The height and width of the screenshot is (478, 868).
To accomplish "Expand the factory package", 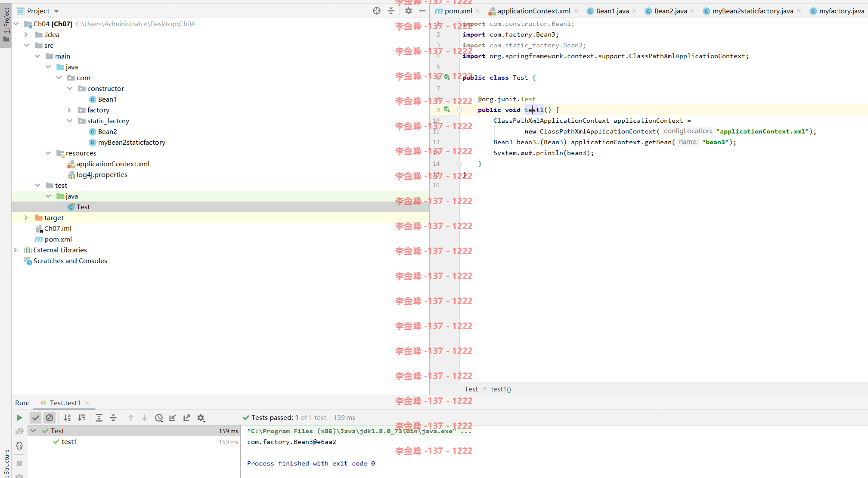I will (x=69, y=110).
